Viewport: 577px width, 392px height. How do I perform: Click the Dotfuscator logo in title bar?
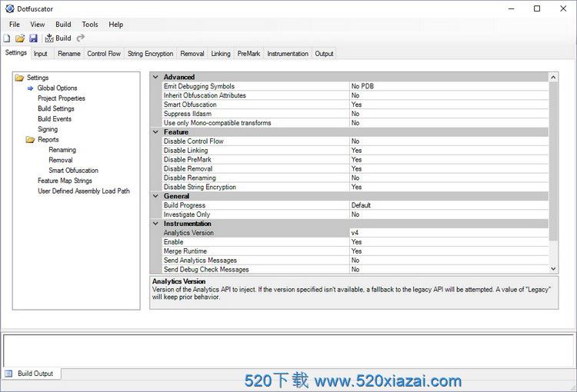click(9, 8)
